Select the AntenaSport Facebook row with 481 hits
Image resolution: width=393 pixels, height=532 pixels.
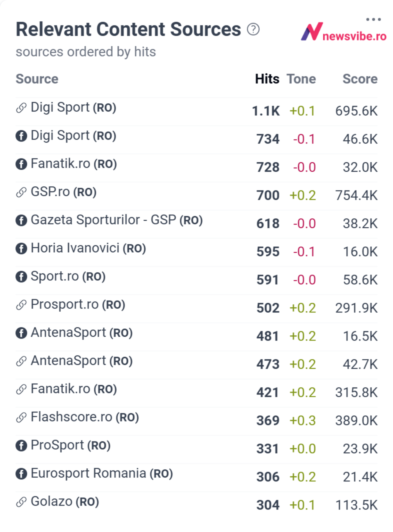point(196,337)
